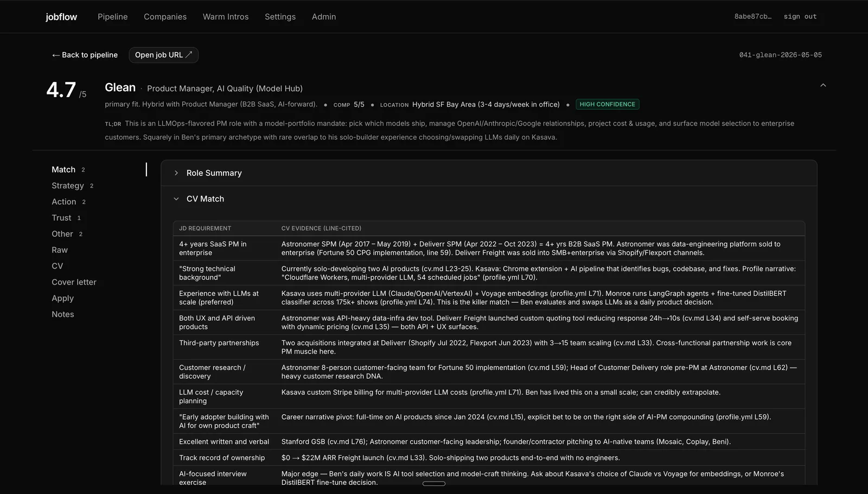The width and height of the screenshot is (868, 494).
Task: Open the Pipeline nav item
Action: [x=113, y=17]
